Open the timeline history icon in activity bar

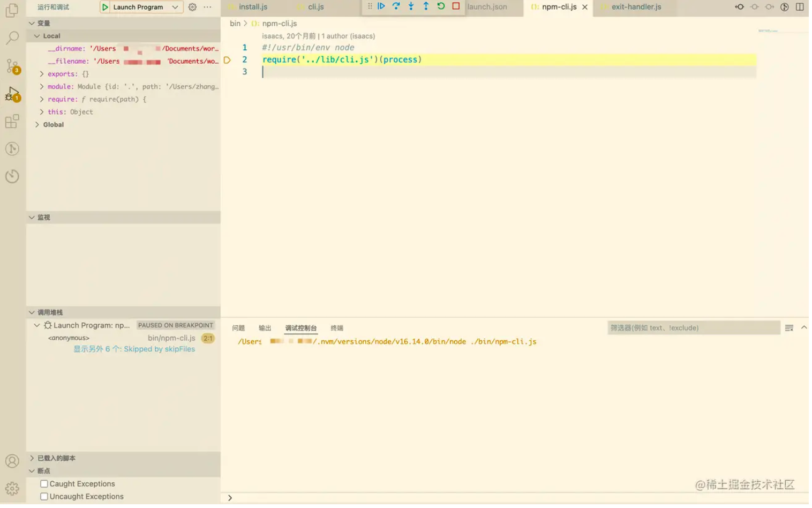coord(12,176)
